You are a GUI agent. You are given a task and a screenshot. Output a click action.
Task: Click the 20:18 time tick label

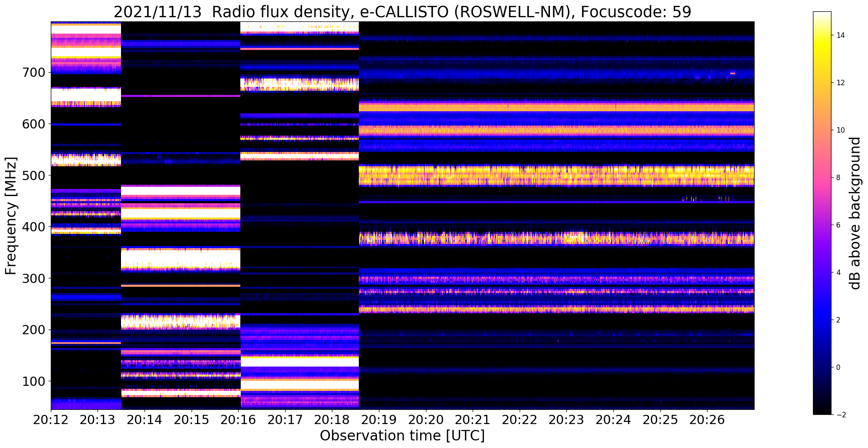click(332, 419)
